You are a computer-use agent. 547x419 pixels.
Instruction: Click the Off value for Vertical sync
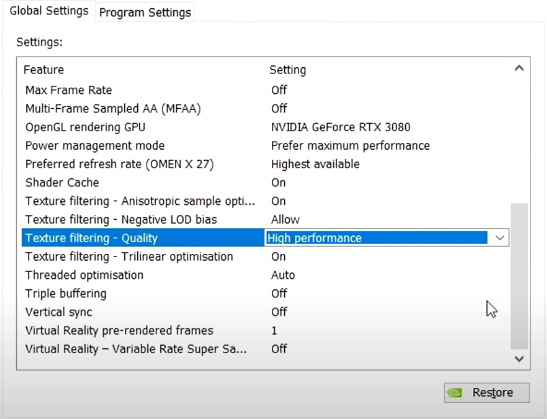(279, 312)
